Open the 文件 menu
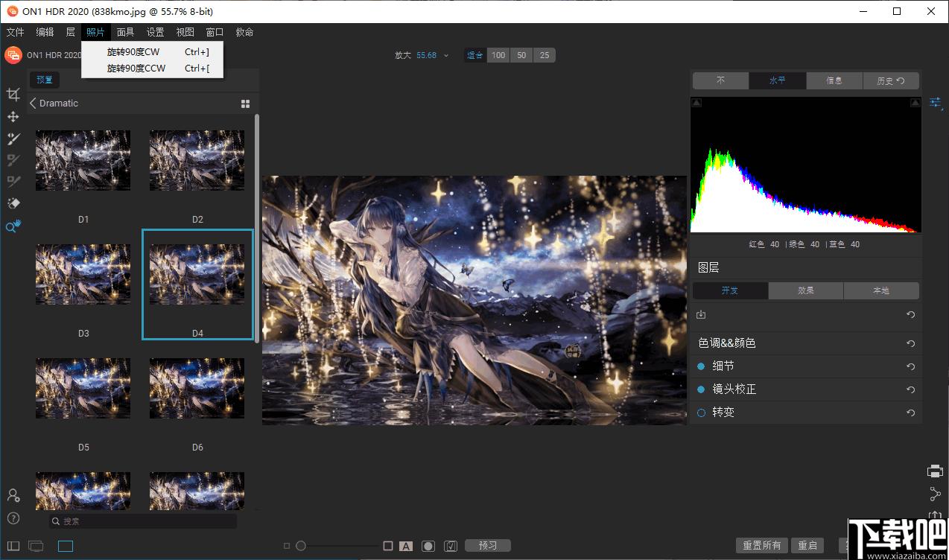949x560 pixels. pos(15,32)
